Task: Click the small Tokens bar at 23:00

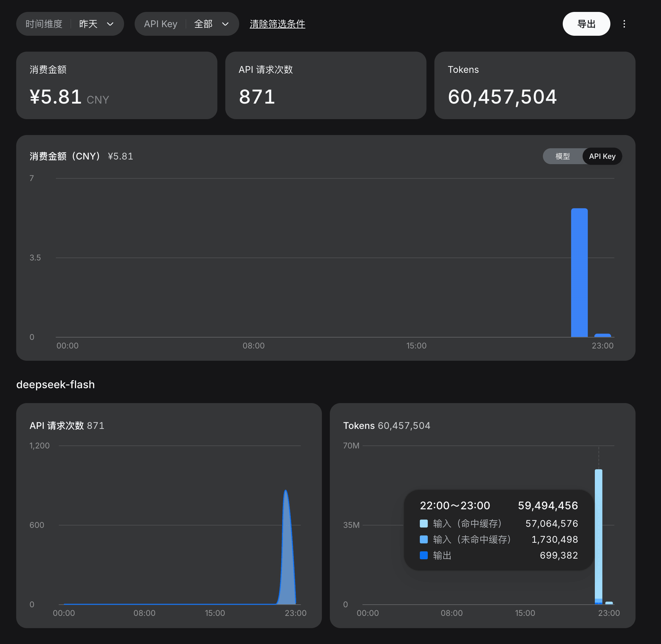Action: pyautogui.click(x=609, y=603)
